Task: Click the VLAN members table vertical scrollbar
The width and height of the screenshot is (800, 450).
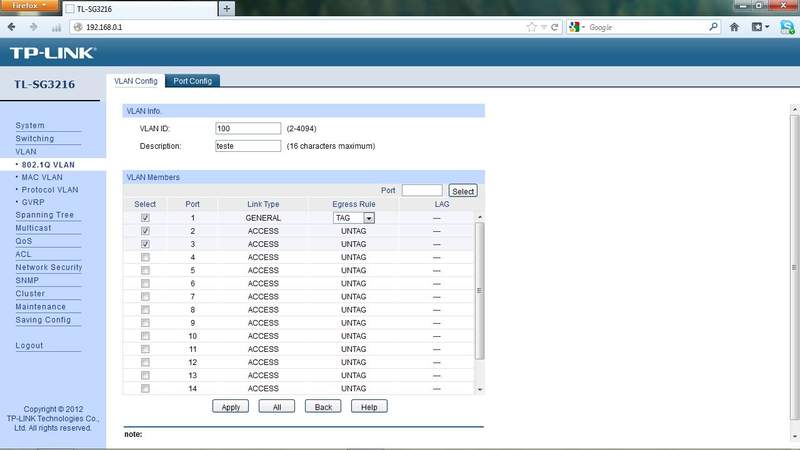Action: click(x=479, y=290)
